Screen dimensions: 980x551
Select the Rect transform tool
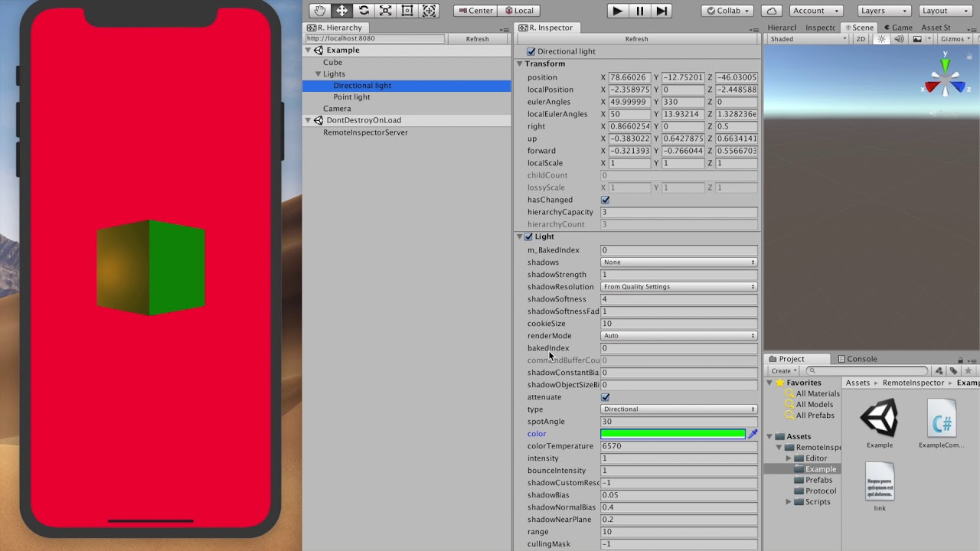(x=407, y=11)
